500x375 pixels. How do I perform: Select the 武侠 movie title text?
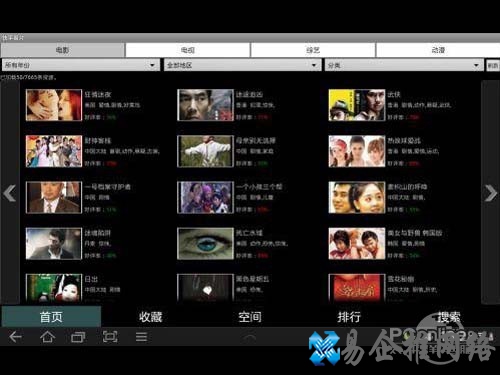394,94
